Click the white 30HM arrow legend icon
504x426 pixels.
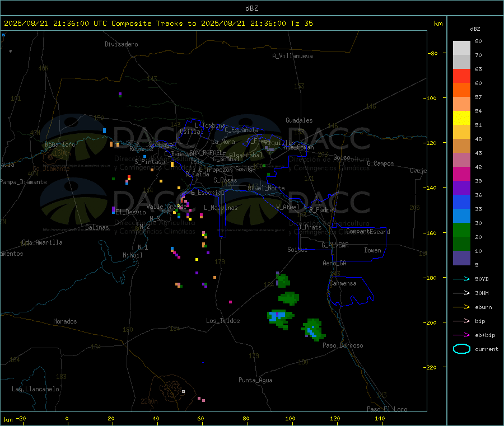461,293
